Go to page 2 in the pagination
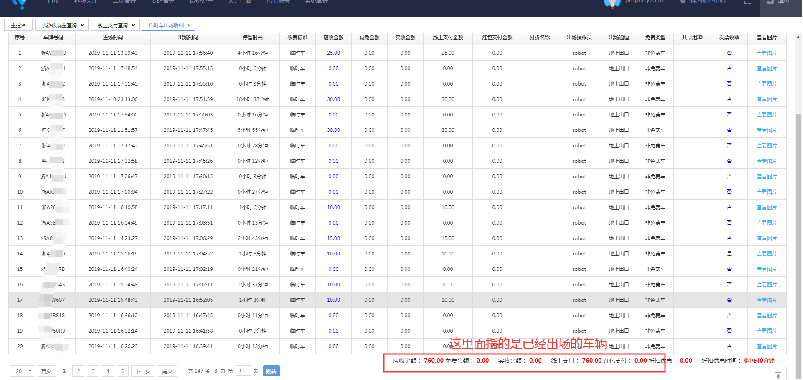Viewport: 803px width, 380px height. pyautogui.click(x=78, y=371)
